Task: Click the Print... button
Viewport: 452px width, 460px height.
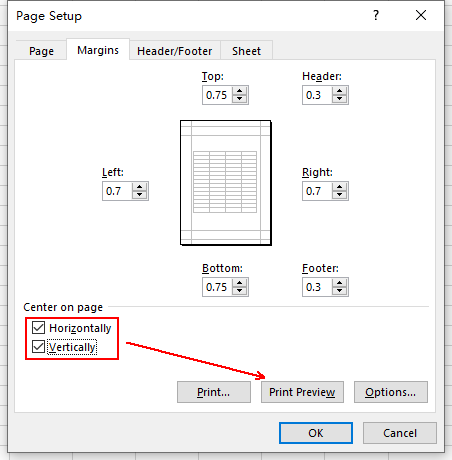Action: pos(214,392)
